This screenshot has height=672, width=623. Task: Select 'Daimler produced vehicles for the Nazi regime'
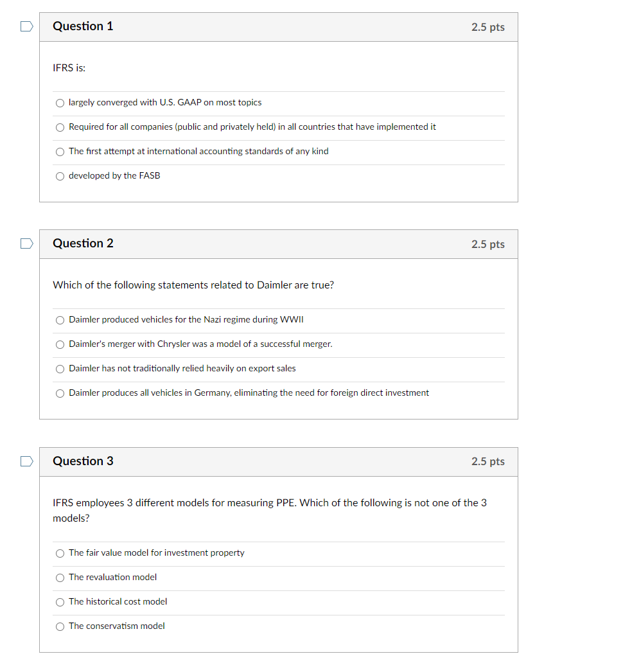pos(60,320)
